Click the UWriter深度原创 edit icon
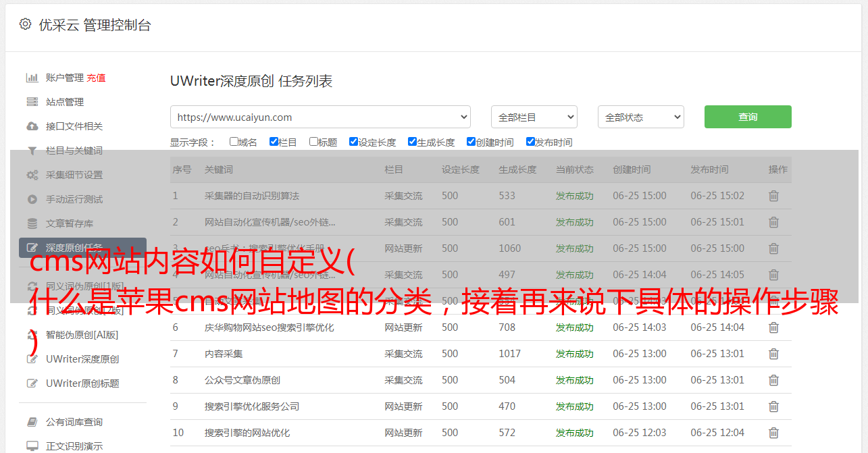868x453 pixels. click(x=32, y=359)
